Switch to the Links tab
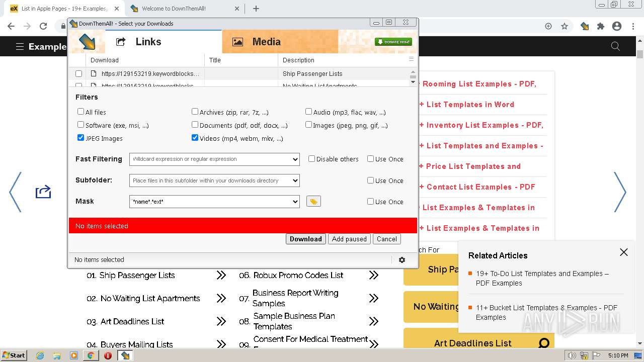This screenshot has height=362, width=644. pyautogui.click(x=164, y=42)
